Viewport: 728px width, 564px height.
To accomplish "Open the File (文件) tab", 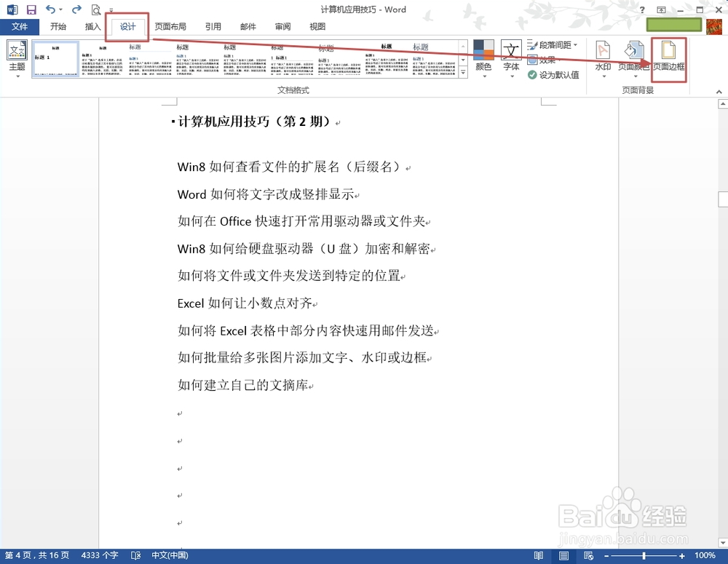I will (x=20, y=26).
